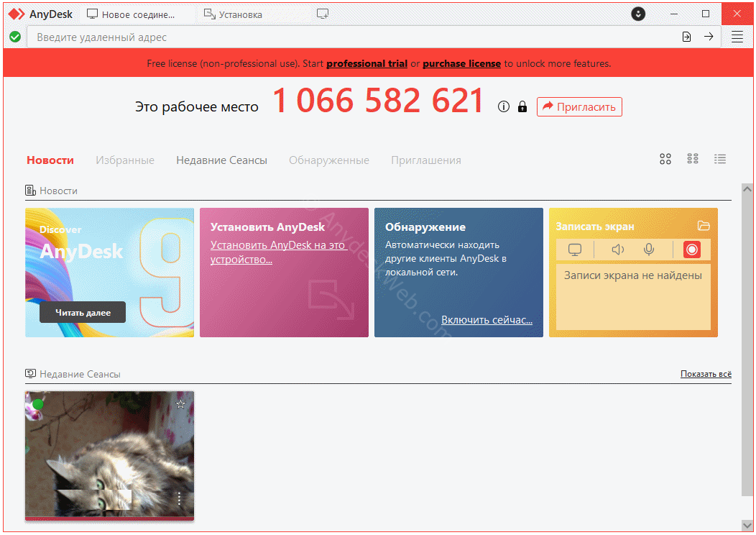
Task: Click the file transfer icon in the address bar
Action: click(686, 37)
